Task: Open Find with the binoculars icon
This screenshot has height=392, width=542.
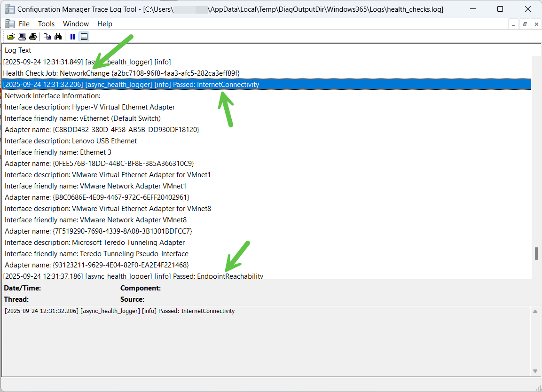Action: [x=58, y=37]
